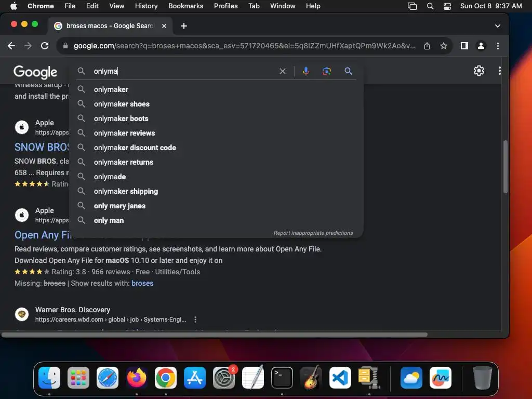Click the Chrome back arrow button
Image resolution: width=532 pixels, height=399 pixels.
(11, 46)
